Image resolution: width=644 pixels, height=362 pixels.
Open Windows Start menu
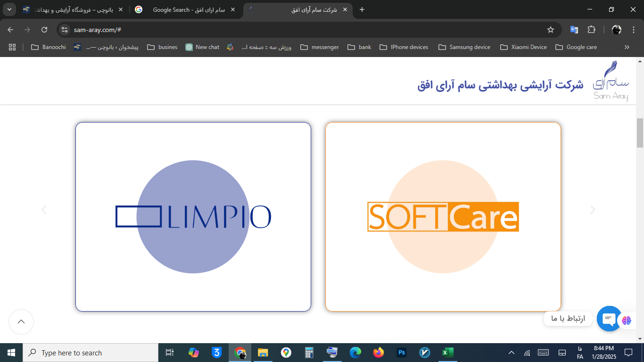tap(11, 353)
